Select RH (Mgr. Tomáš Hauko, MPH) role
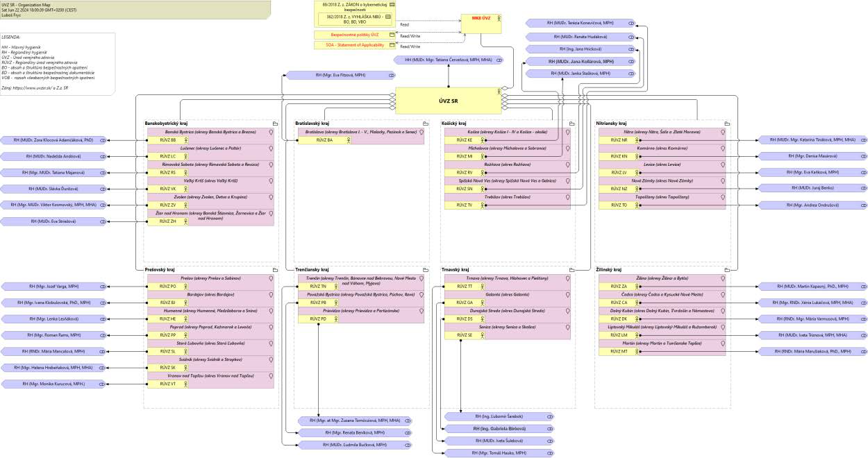The height and width of the screenshot is (458, 868). pos(501,452)
